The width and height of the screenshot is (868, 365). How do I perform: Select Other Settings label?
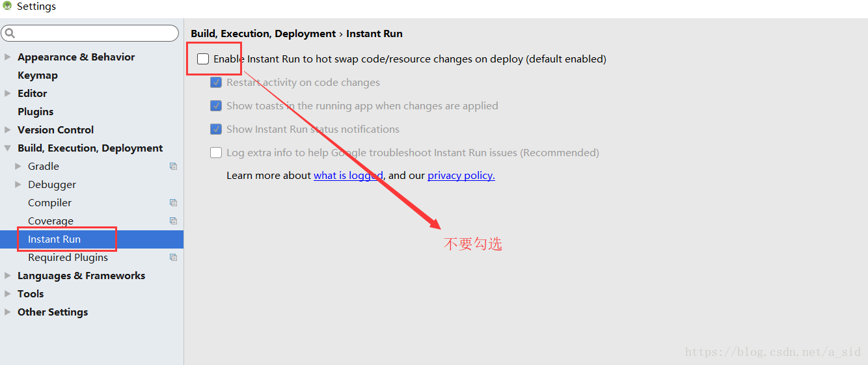click(53, 312)
